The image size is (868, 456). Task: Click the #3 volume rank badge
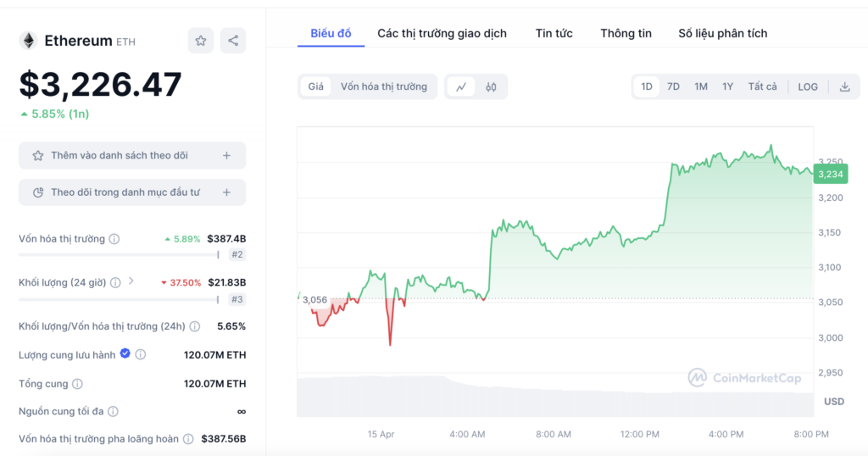[237, 299]
